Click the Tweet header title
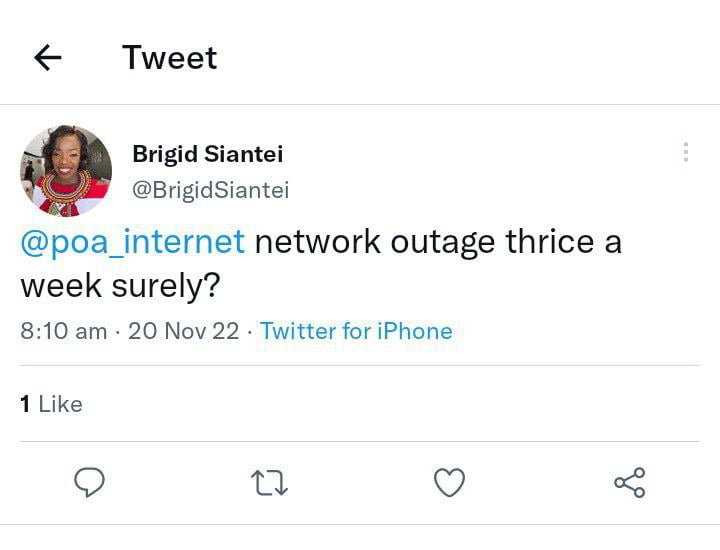Screen dimensions: 720x550 coord(169,58)
